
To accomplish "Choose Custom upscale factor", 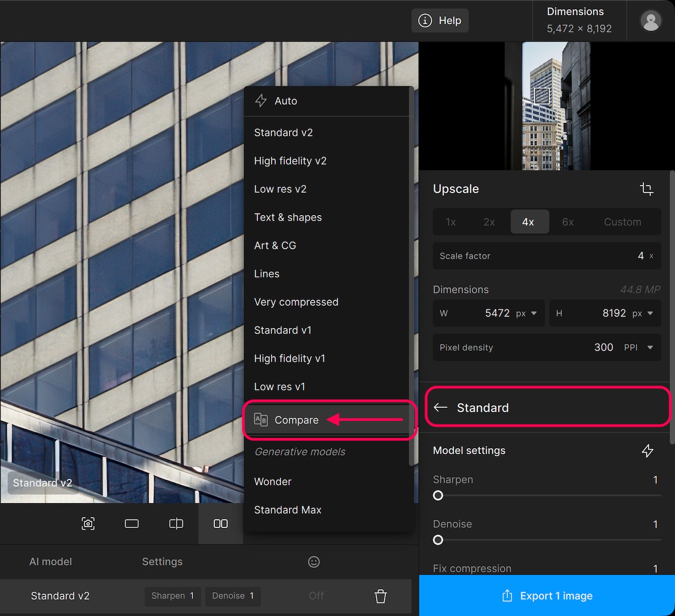I will point(623,222).
